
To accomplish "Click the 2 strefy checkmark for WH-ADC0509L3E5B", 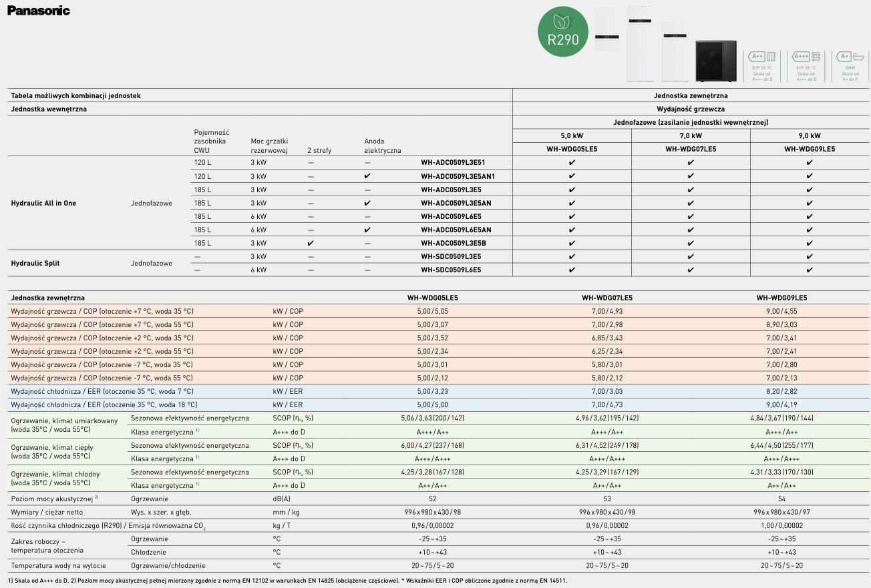I will (x=311, y=243).
